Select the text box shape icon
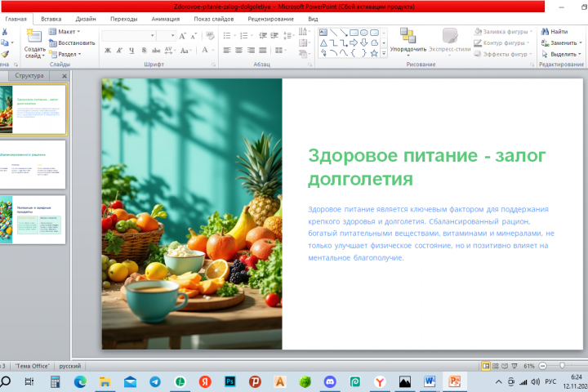This screenshot has height=392, width=588. pyautogui.click(x=323, y=33)
